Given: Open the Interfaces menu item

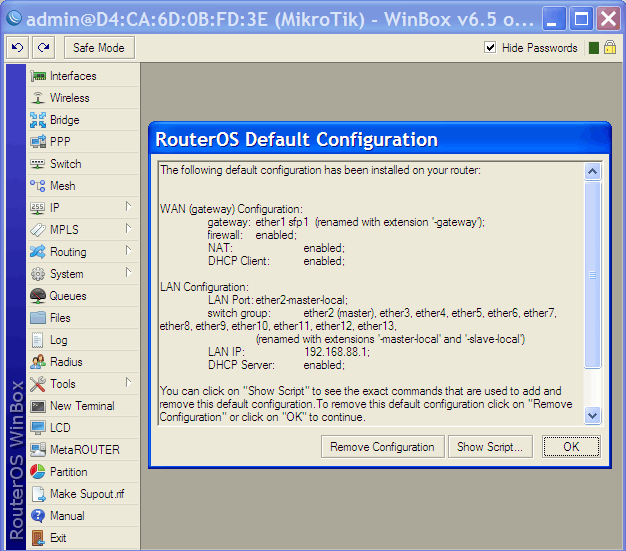Looking at the screenshot, I should 83,76.
